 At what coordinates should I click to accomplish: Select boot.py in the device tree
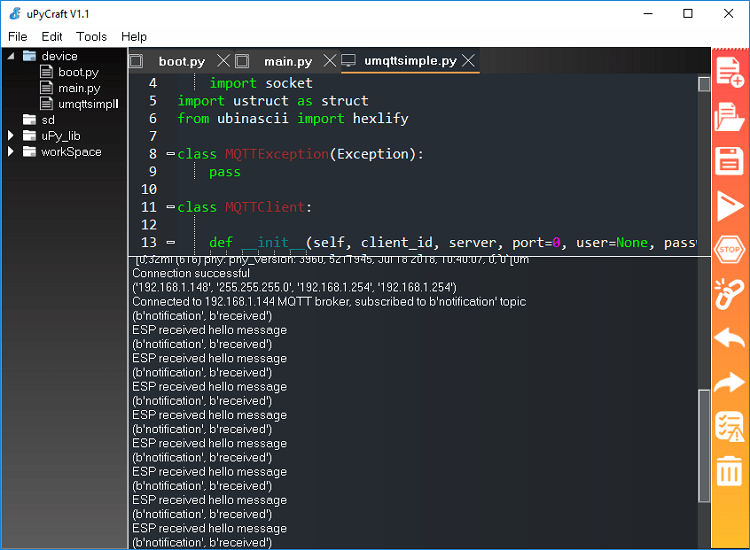pos(78,72)
